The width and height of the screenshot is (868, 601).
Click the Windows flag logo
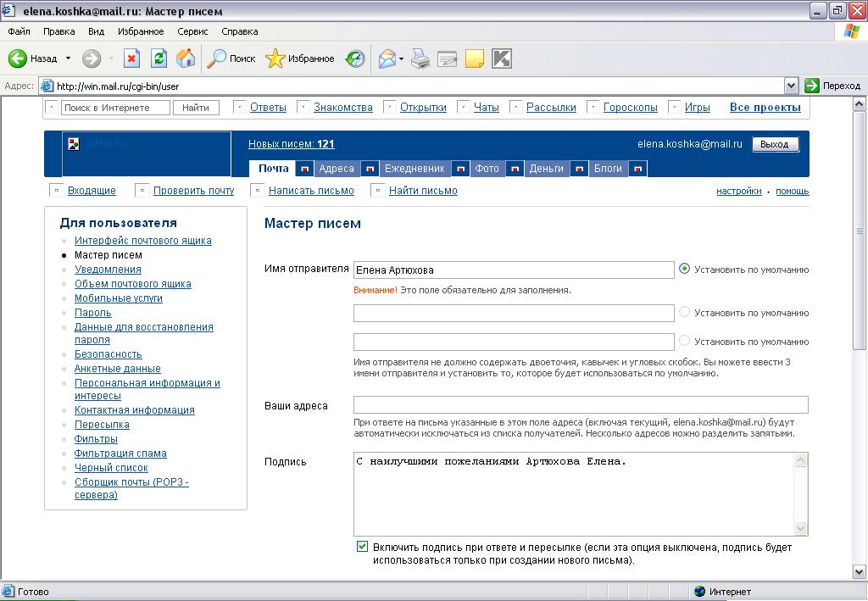point(851,31)
